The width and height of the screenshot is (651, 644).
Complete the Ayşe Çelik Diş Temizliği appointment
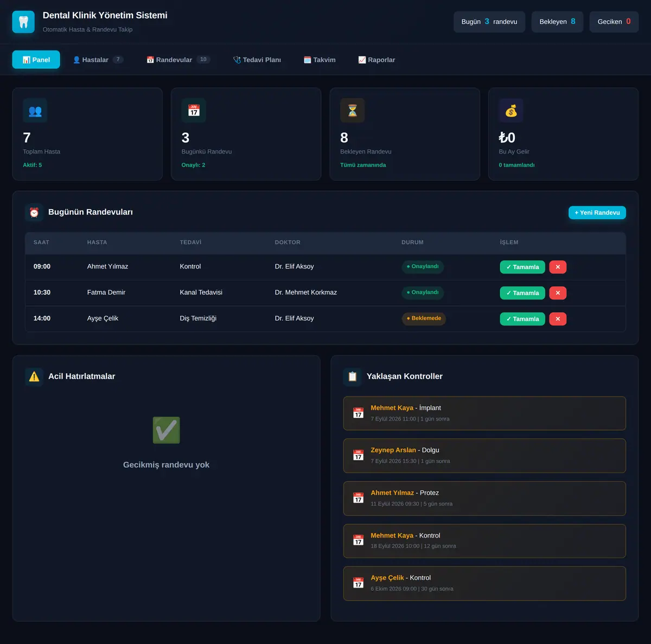point(522,319)
